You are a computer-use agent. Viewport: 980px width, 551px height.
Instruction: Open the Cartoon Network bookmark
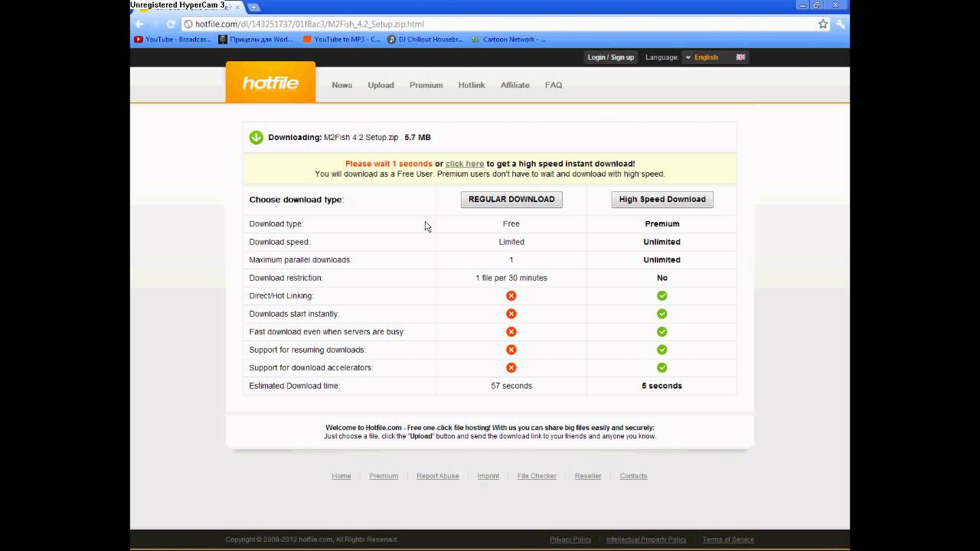[x=508, y=39]
